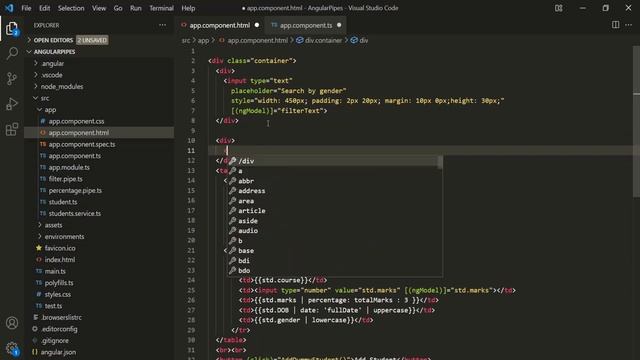Expand the environments folder

tap(64, 236)
